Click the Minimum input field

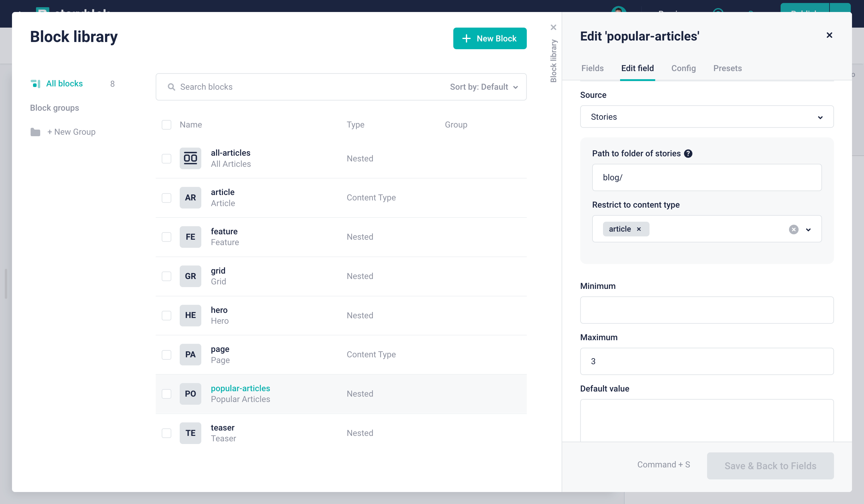[706, 310]
